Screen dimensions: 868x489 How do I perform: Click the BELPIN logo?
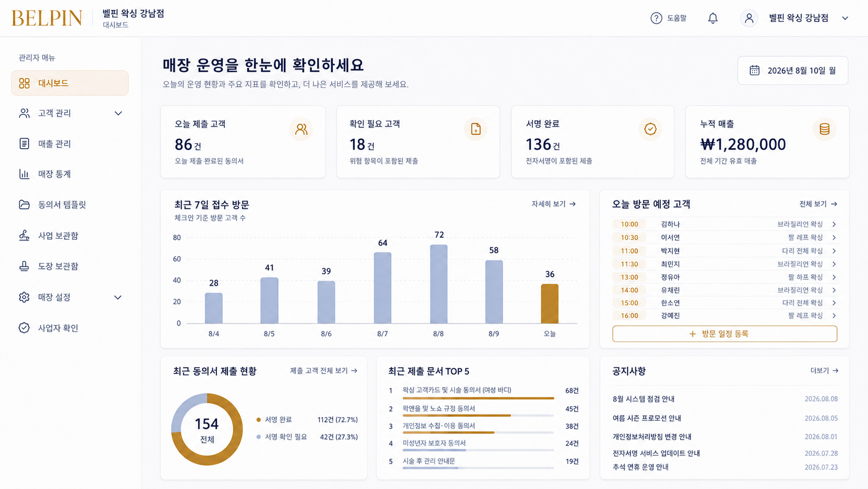pyautogui.click(x=47, y=18)
